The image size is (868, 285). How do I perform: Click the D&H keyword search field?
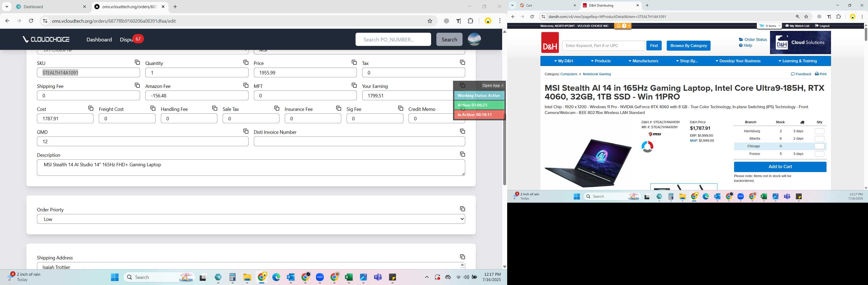(x=603, y=46)
